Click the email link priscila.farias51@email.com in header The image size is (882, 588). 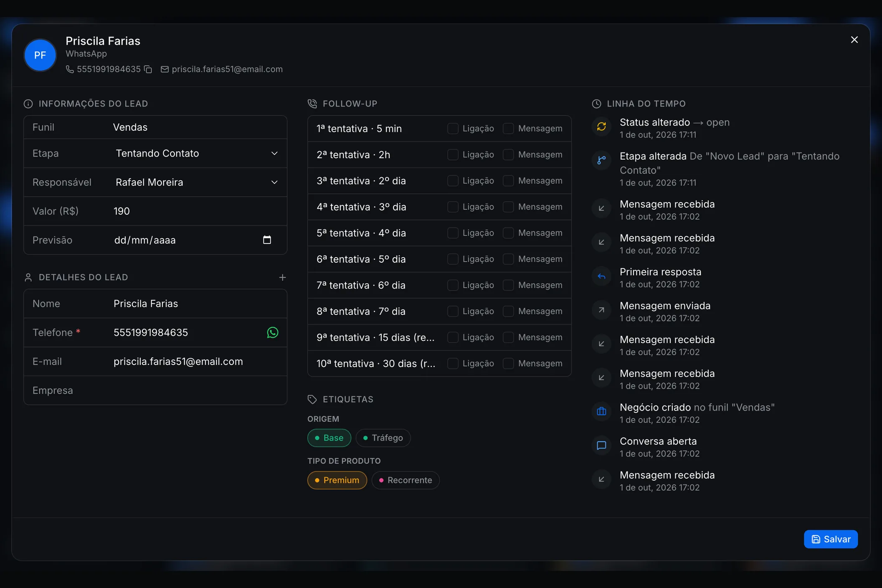(x=227, y=69)
